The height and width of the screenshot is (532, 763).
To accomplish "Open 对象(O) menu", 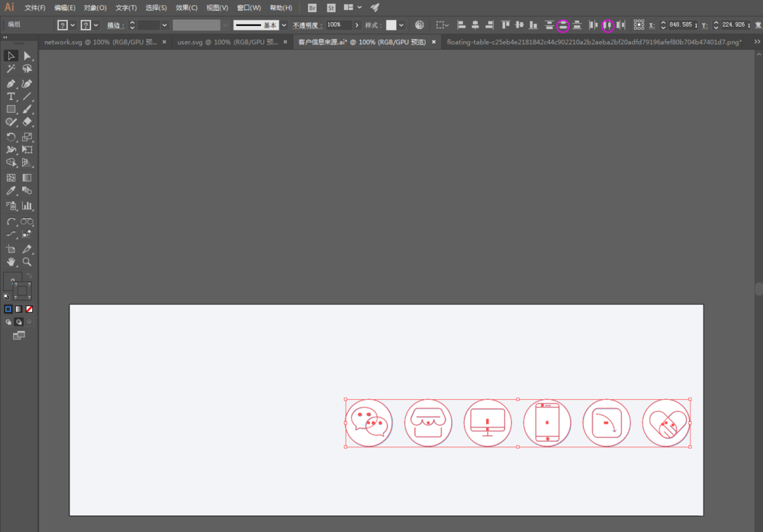I will click(x=95, y=8).
